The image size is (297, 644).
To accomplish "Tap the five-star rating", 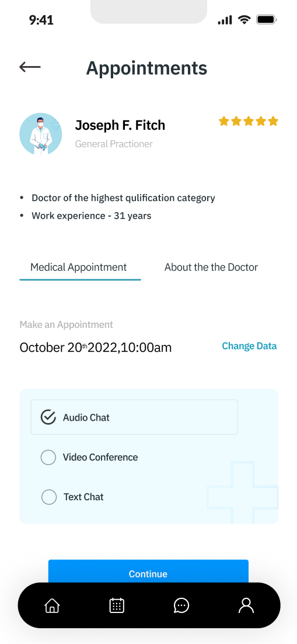I will [248, 121].
